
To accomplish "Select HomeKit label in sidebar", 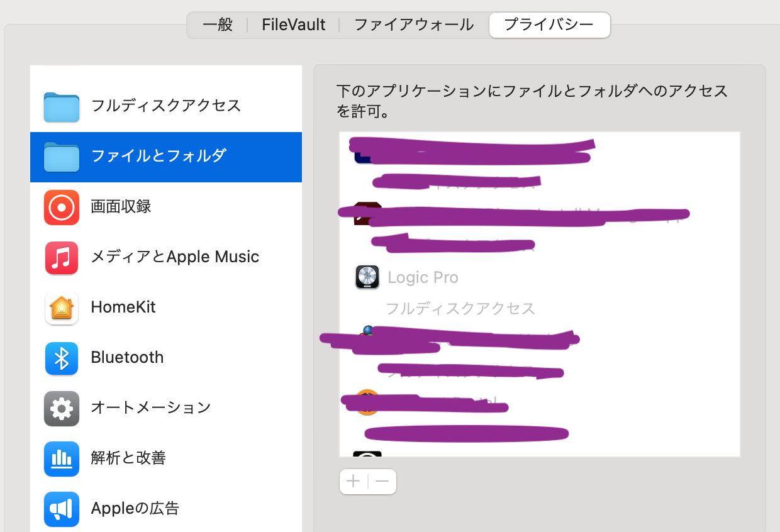I will click(123, 307).
